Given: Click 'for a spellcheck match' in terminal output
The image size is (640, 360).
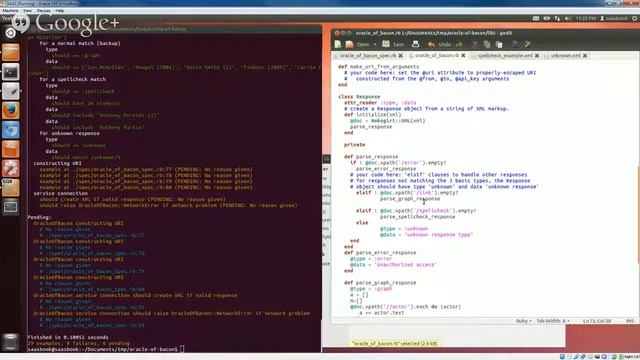Looking at the screenshot, I should tap(73, 79).
